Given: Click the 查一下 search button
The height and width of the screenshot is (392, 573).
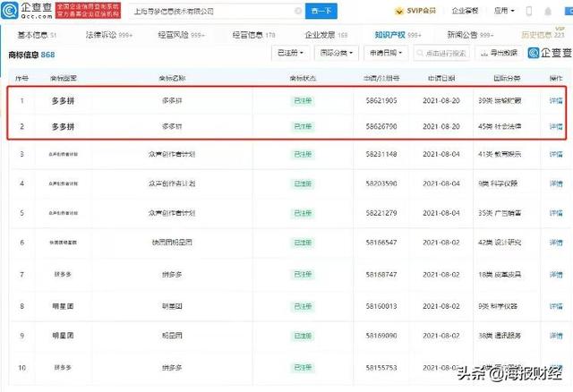Looking at the screenshot, I should [321, 12].
